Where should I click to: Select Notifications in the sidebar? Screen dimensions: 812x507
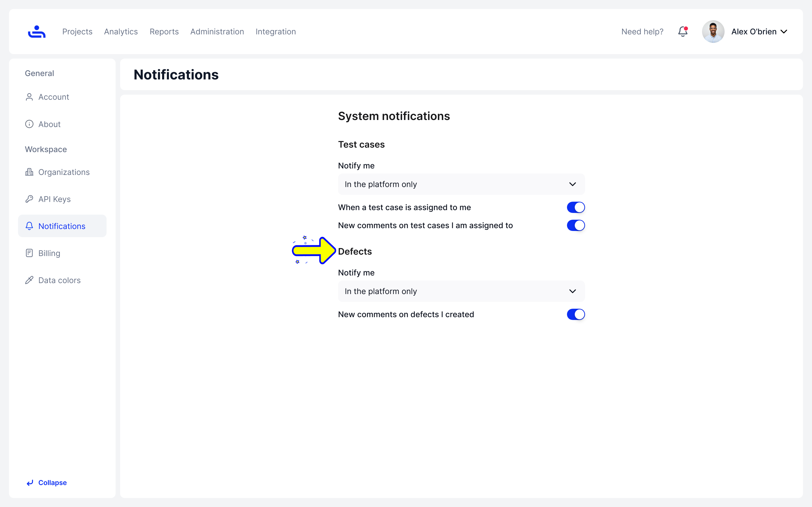[x=62, y=226]
